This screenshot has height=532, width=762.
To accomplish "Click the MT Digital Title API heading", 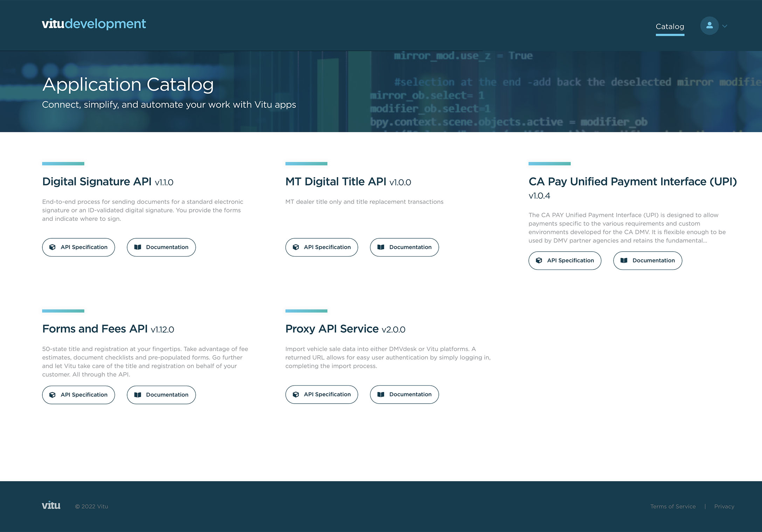I will pyautogui.click(x=336, y=182).
